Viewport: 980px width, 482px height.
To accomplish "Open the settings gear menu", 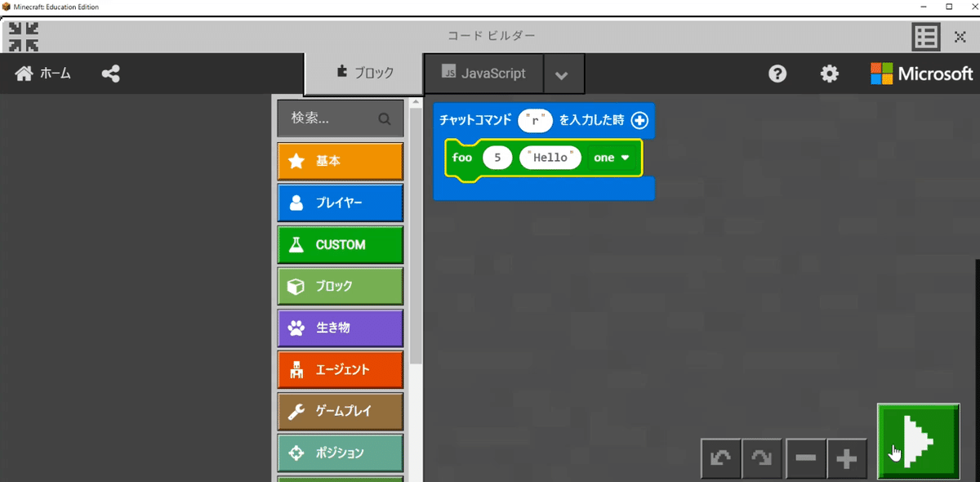I will pyautogui.click(x=829, y=74).
